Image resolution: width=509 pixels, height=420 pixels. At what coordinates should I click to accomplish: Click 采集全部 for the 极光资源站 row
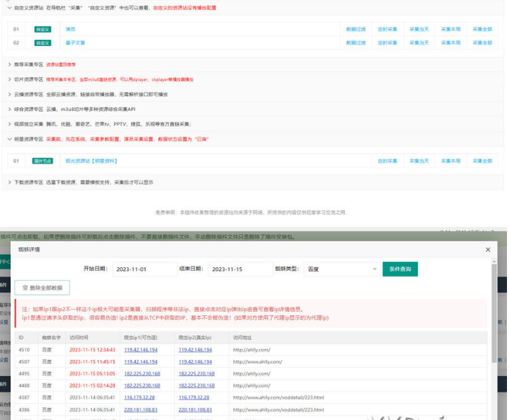click(x=482, y=161)
